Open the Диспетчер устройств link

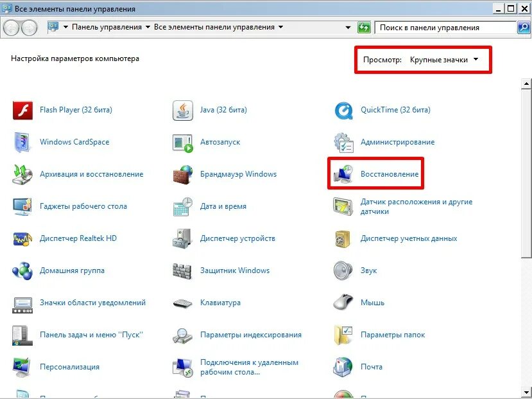(237, 238)
